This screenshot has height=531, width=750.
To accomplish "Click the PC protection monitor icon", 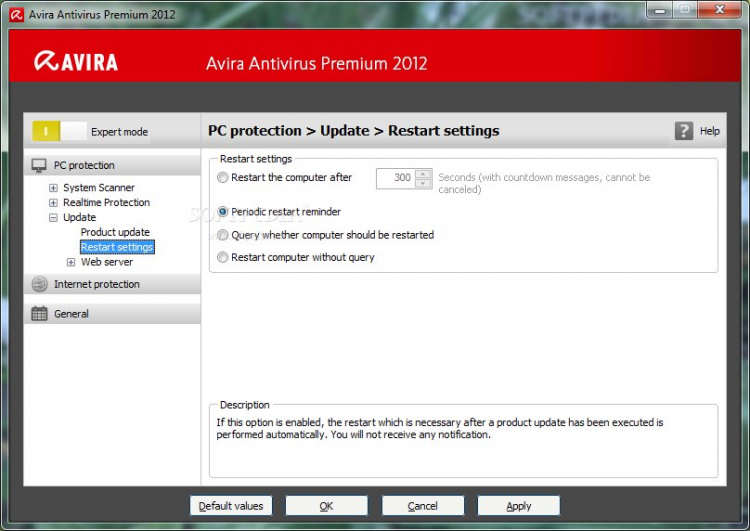I will click(x=39, y=166).
